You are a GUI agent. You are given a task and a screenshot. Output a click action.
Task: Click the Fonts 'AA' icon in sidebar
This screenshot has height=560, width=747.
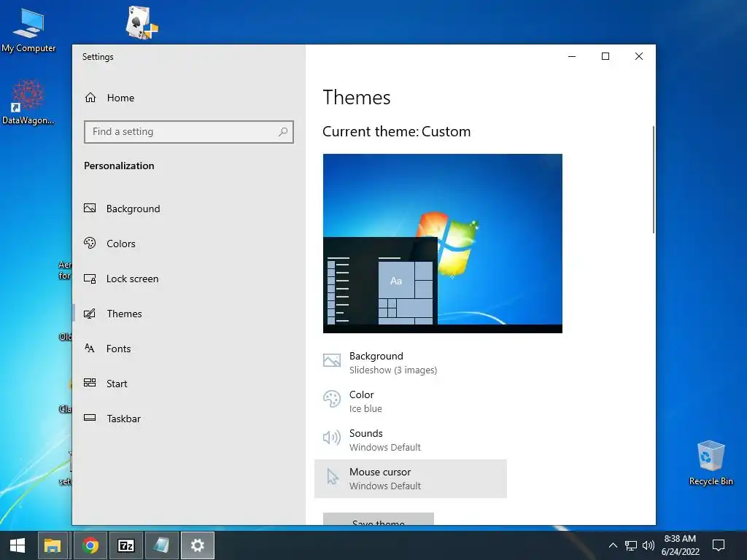[90, 348]
